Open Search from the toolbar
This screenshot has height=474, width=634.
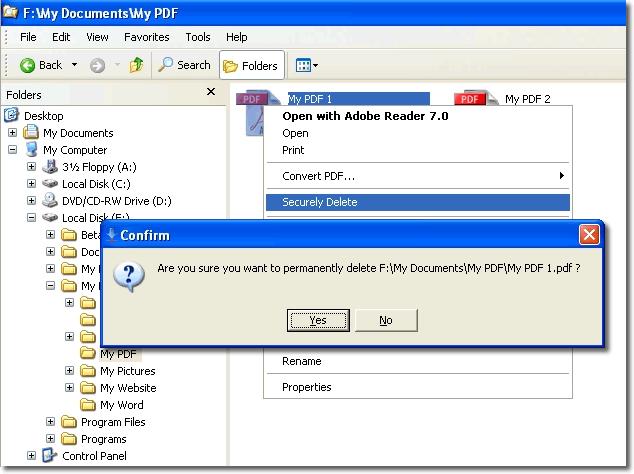point(184,65)
